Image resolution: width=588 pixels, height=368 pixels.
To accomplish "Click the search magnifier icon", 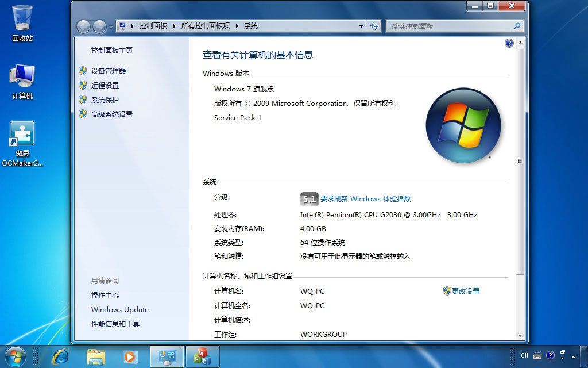I will click(517, 26).
